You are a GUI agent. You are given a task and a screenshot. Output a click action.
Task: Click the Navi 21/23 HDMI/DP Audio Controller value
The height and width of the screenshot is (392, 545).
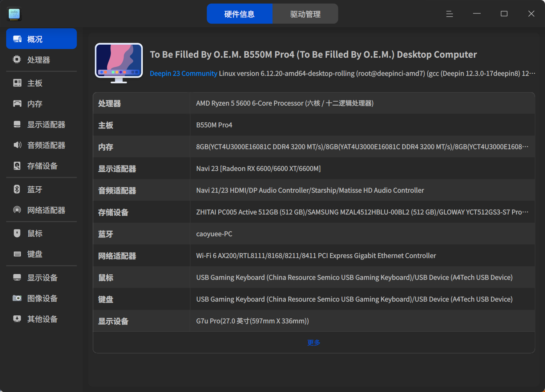tap(310, 190)
